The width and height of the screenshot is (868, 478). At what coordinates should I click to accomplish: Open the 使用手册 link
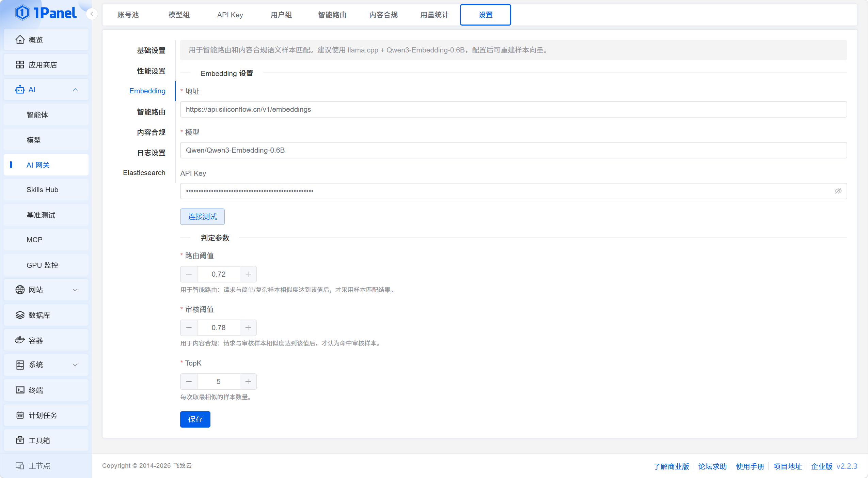click(750, 466)
